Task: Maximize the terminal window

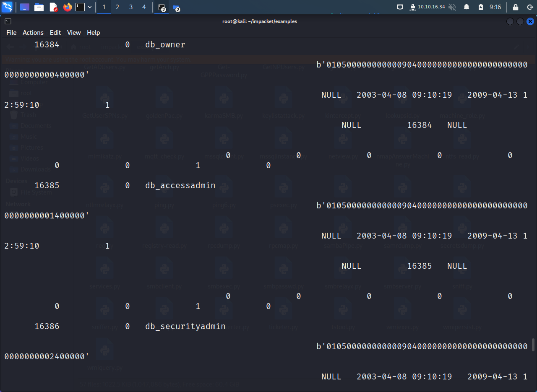Action: point(520,21)
